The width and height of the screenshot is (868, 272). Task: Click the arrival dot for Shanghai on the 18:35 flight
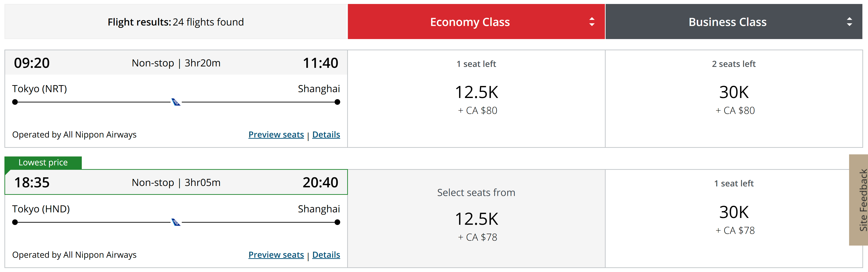[337, 222]
